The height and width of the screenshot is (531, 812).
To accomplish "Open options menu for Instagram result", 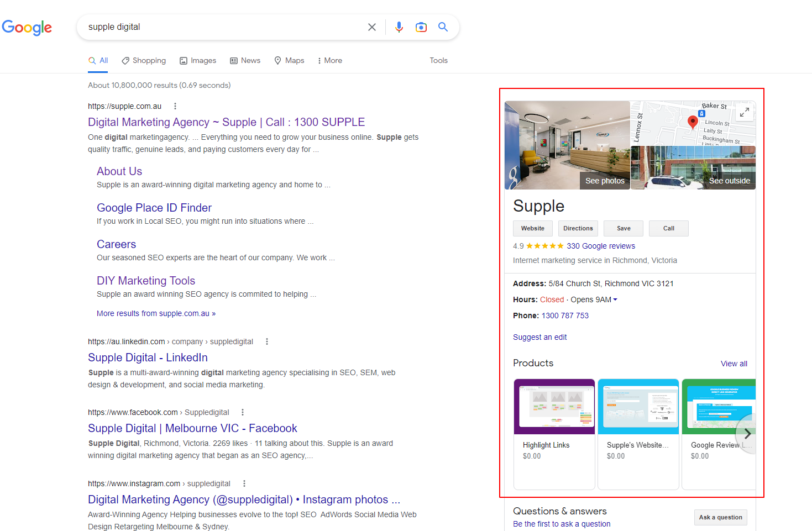I will pyautogui.click(x=244, y=483).
